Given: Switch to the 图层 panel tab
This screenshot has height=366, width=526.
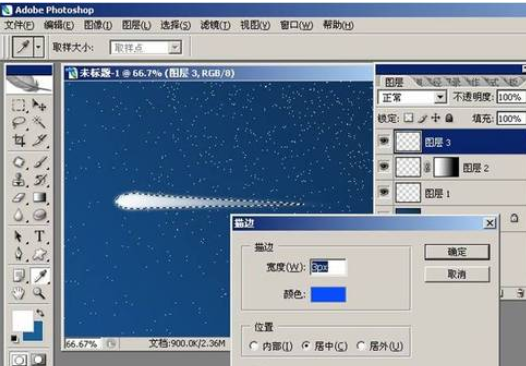Looking at the screenshot, I should [394, 82].
